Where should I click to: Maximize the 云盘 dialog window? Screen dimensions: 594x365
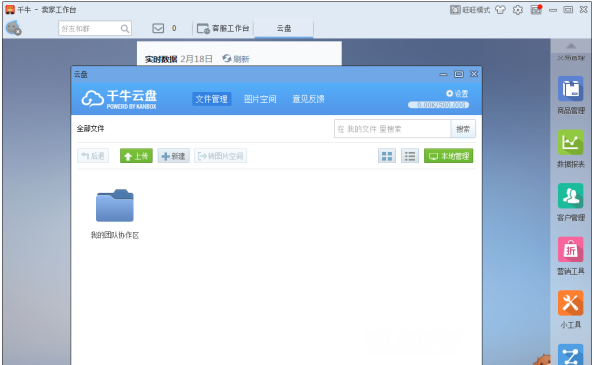(x=459, y=74)
